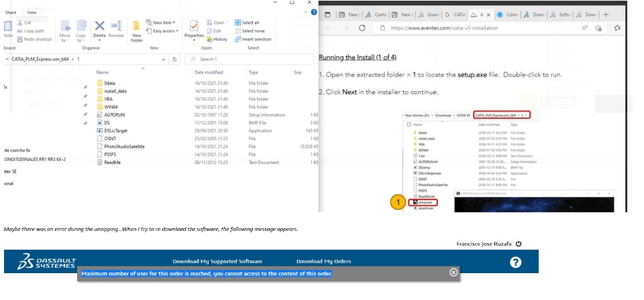Click the History icon in Open group

(209, 39)
